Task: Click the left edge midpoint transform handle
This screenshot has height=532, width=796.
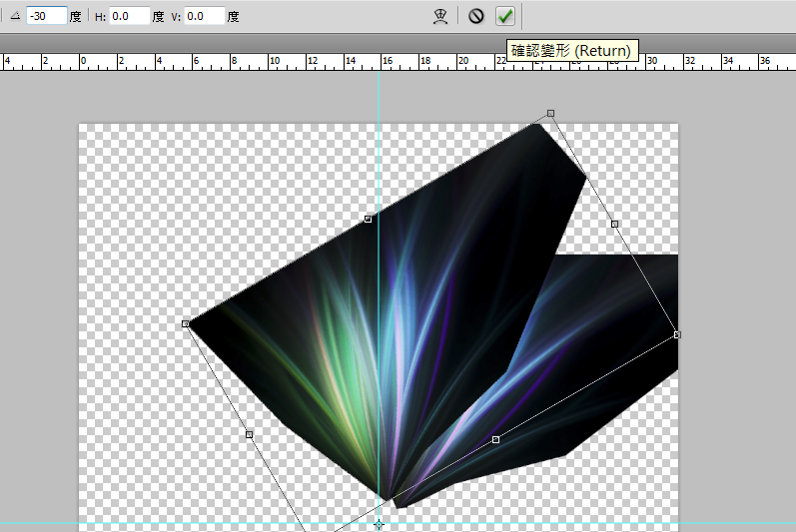Action: pyautogui.click(x=249, y=434)
